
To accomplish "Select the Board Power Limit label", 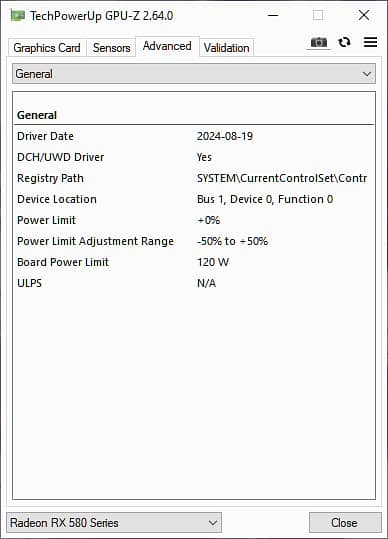I will point(63,262).
